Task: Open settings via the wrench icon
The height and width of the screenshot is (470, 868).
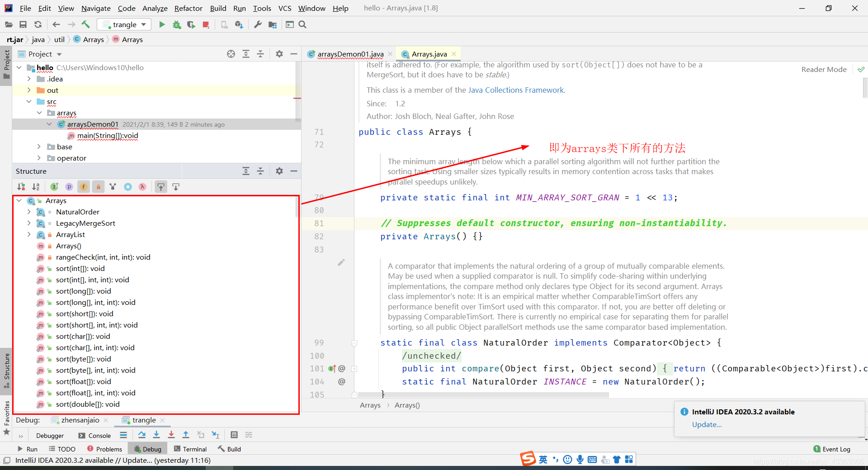Action: 258,24
